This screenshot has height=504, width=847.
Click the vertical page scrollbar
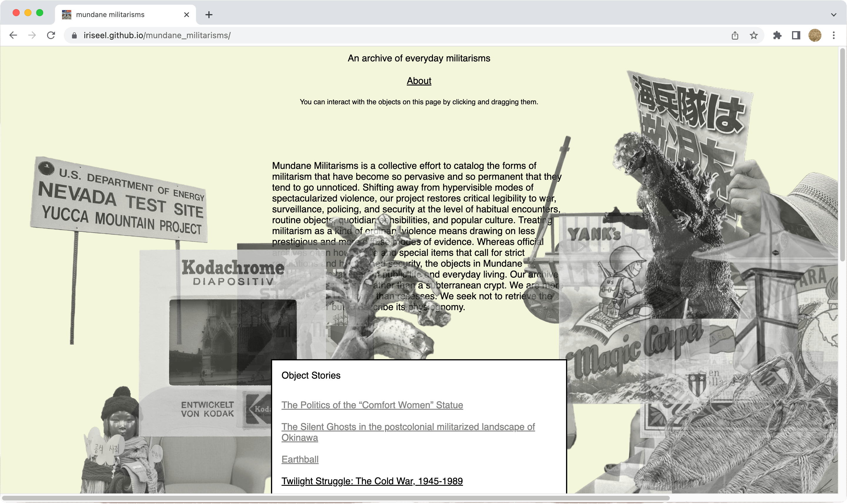pos(842,155)
